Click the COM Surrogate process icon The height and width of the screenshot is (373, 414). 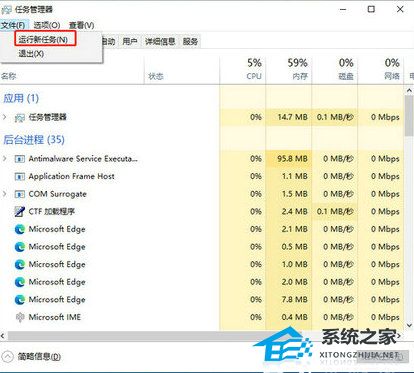coord(20,194)
